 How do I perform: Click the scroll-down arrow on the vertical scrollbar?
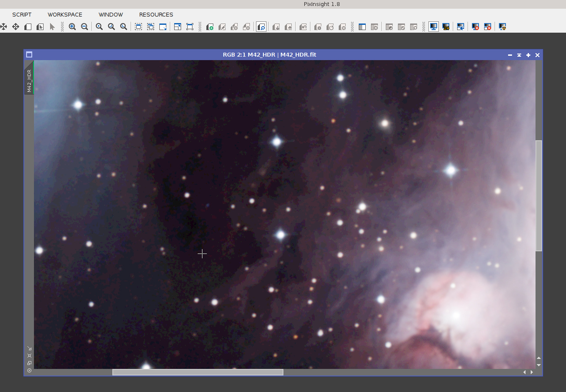pyautogui.click(x=539, y=365)
